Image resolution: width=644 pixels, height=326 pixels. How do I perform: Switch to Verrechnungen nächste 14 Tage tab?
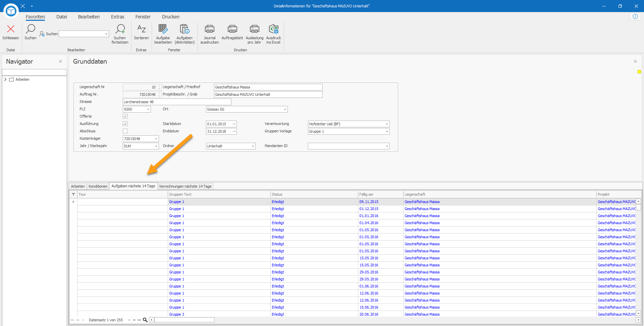tap(185, 186)
